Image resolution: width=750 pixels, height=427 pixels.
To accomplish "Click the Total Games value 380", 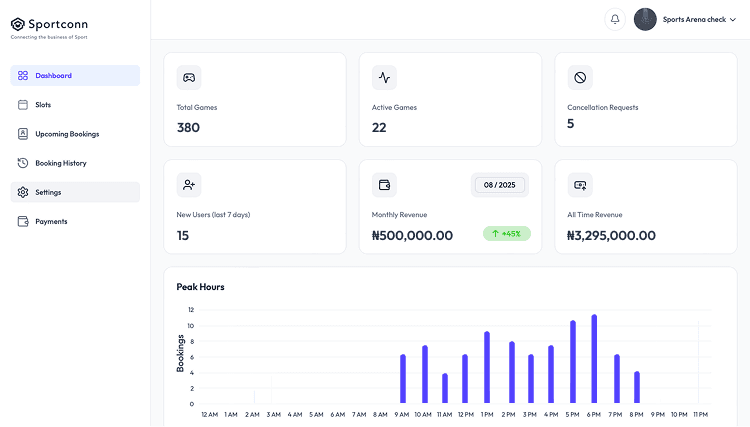I will point(188,128).
